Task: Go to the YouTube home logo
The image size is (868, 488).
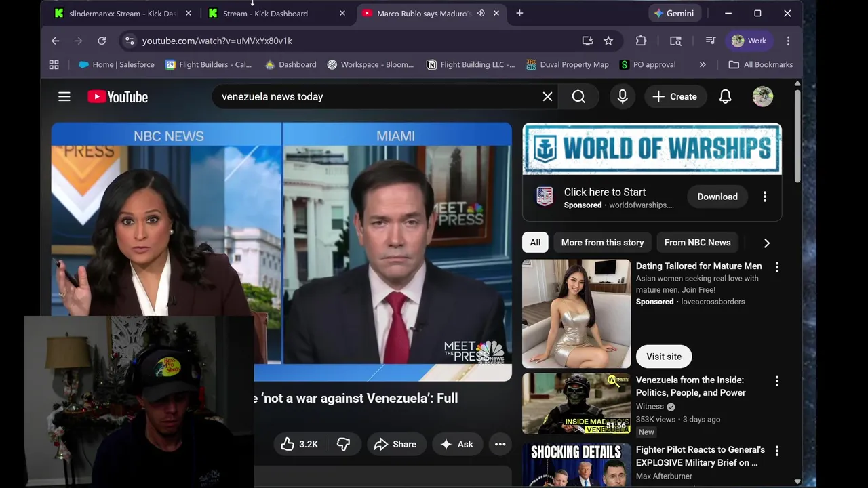Action: (117, 97)
